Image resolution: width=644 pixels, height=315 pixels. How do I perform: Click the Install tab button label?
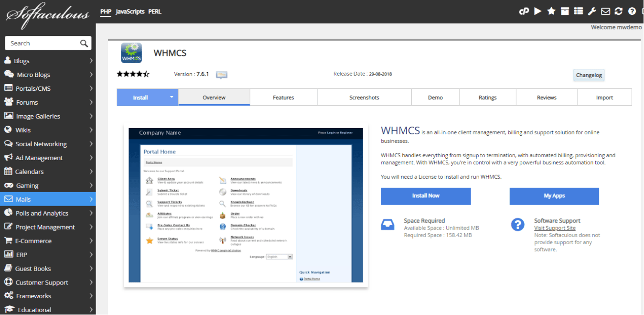point(140,97)
